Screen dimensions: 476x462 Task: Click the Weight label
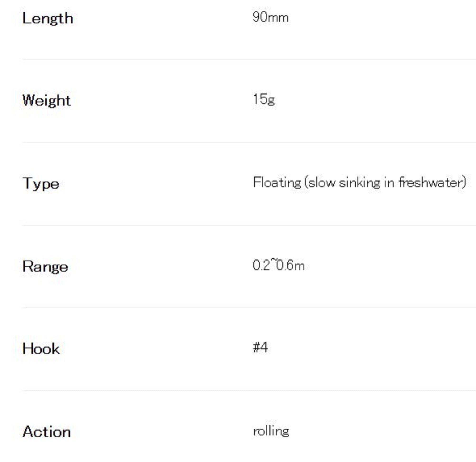click(x=46, y=100)
